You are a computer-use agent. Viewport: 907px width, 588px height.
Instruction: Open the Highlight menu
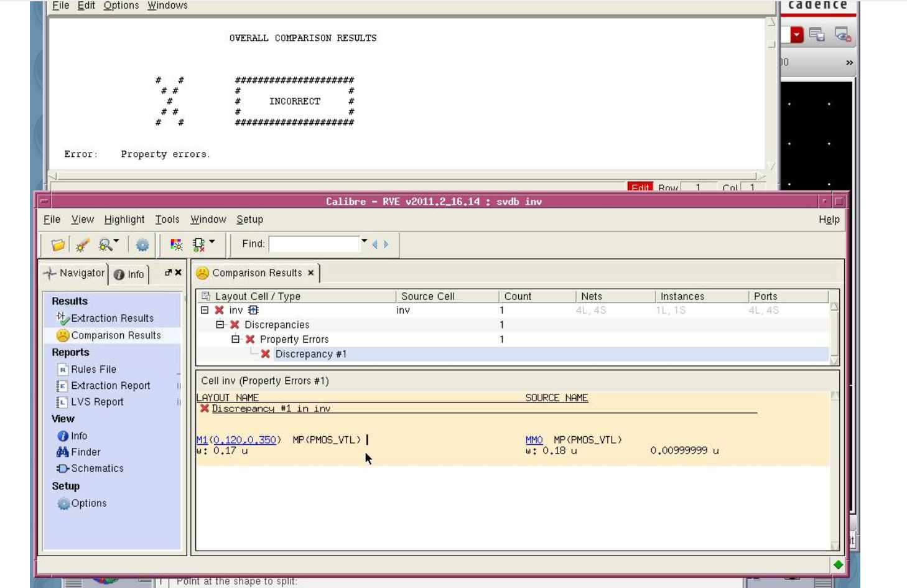click(124, 220)
